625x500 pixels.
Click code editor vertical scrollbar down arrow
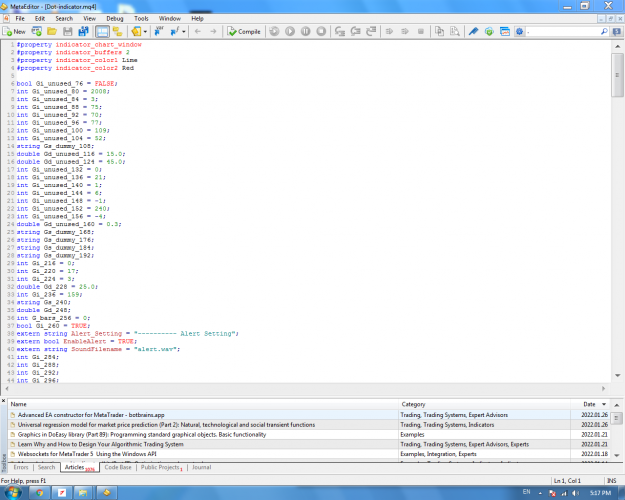(x=617, y=376)
